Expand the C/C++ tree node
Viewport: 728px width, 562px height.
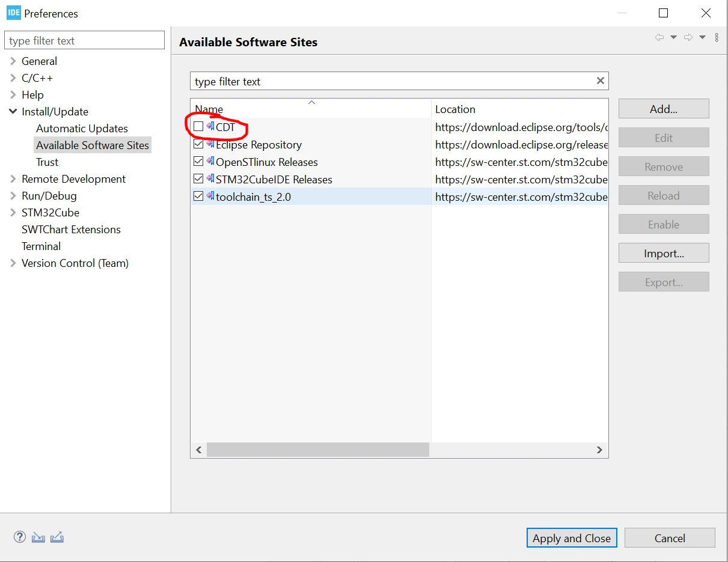(x=13, y=78)
